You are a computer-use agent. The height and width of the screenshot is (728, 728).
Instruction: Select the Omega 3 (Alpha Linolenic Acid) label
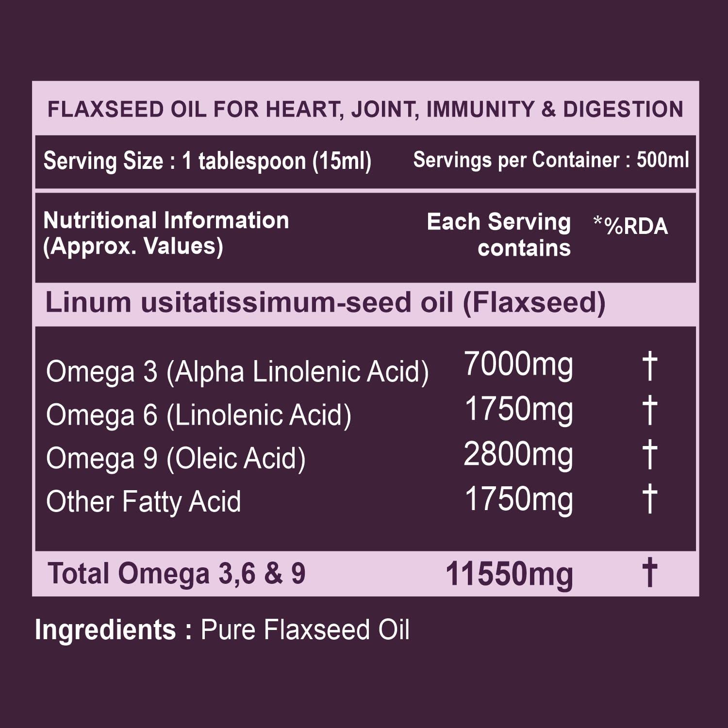point(237,372)
